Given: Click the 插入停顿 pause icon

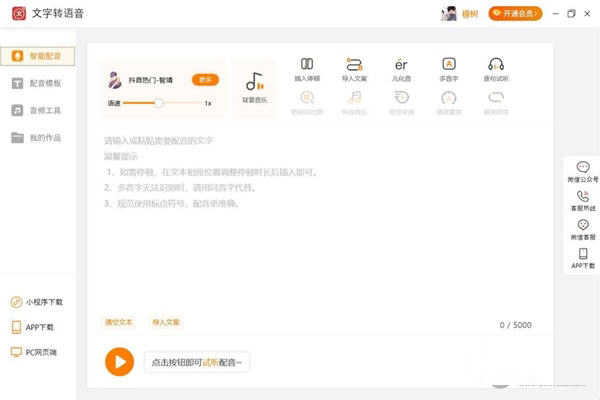Looking at the screenshot, I should (307, 64).
